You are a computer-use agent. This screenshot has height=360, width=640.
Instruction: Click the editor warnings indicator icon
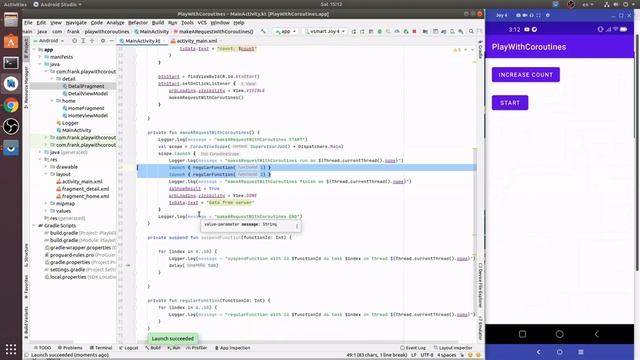457,50
